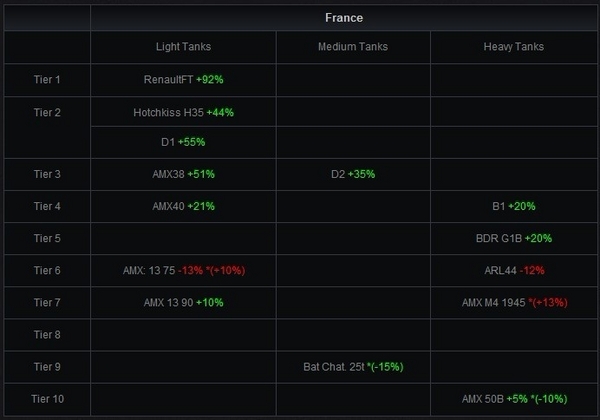Select the Heavy Tanks column header
600x420 pixels.
(513, 47)
